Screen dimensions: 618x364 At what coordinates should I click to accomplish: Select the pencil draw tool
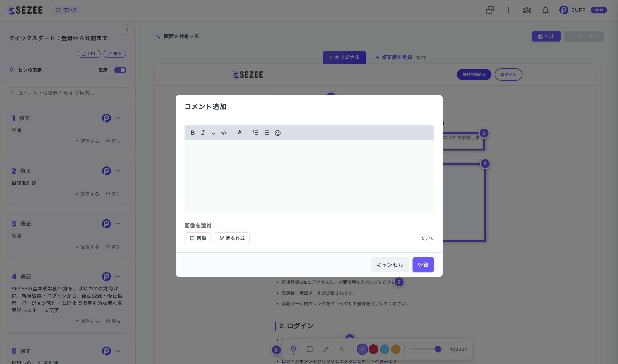tap(326, 349)
